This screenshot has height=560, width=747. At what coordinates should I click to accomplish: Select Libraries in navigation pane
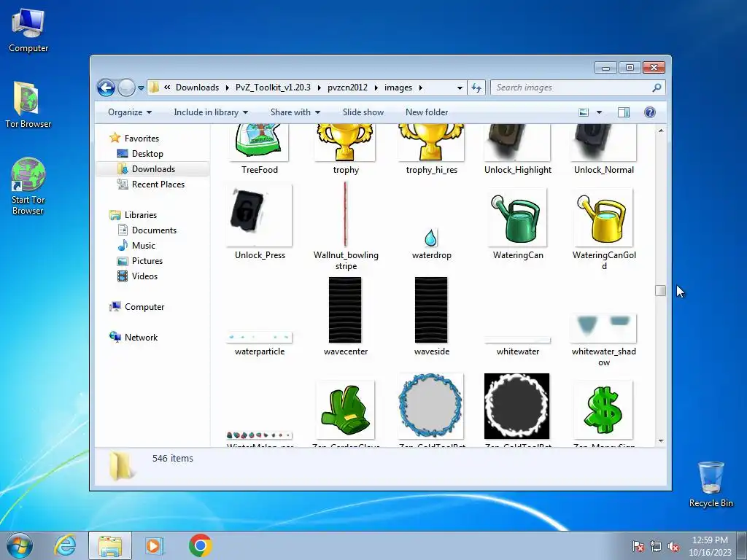[x=141, y=215]
